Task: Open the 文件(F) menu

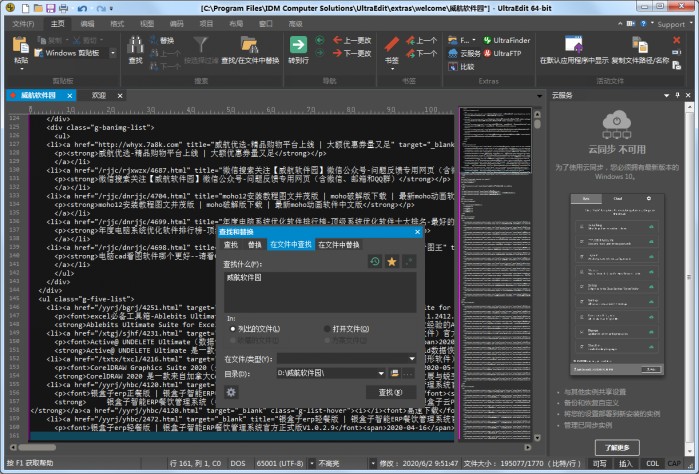Action: (x=23, y=24)
